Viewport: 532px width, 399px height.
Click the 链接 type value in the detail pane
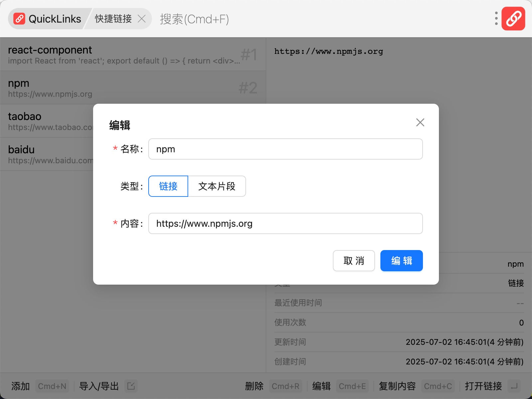point(516,283)
